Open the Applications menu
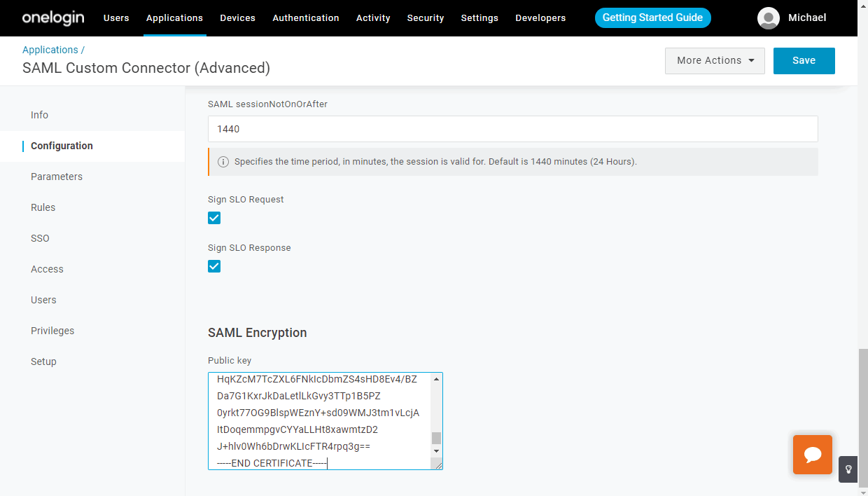Image resolution: width=868 pixels, height=496 pixels. (174, 18)
